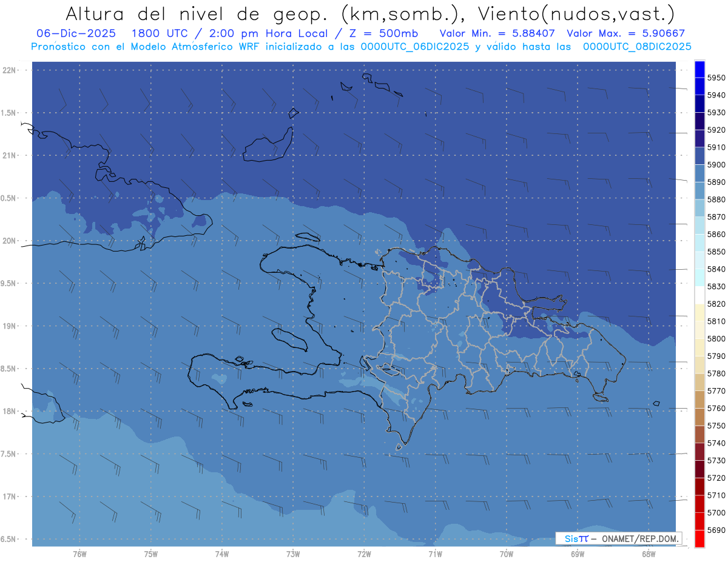The height and width of the screenshot is (562, 728).
Task: Click the bright red swatch below 5690
Action: (699, 538)
